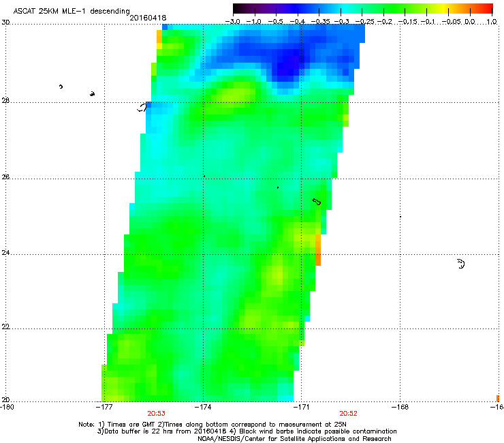Click the -0.35 color scale label
504x443 pixels.
point(320,22)
